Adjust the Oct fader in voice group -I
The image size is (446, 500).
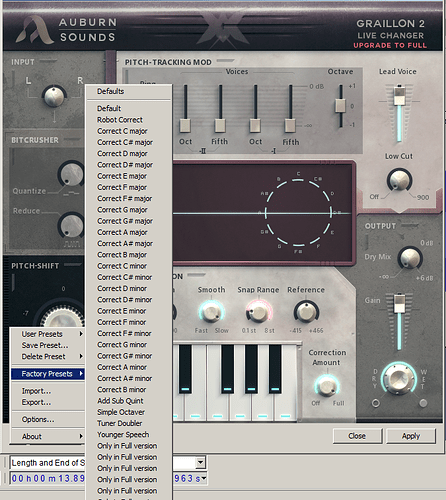(255, 125)
